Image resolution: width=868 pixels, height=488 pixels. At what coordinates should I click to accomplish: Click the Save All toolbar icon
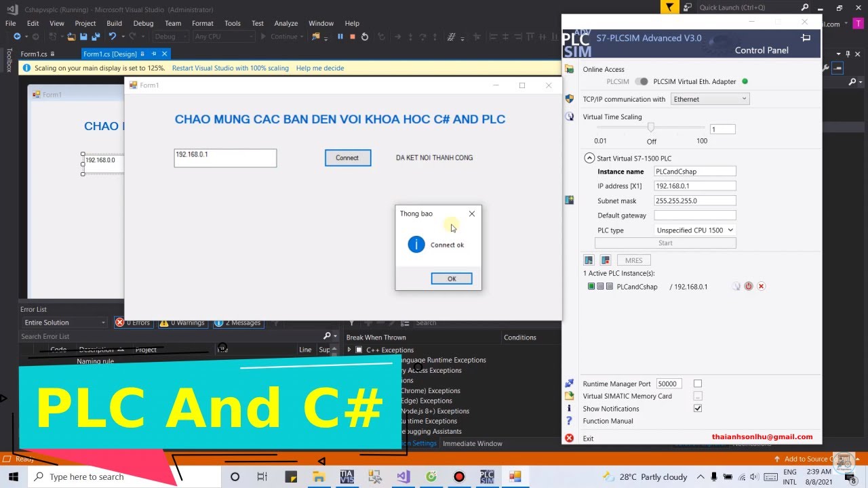pyautogui.click(x=94, y=37)
